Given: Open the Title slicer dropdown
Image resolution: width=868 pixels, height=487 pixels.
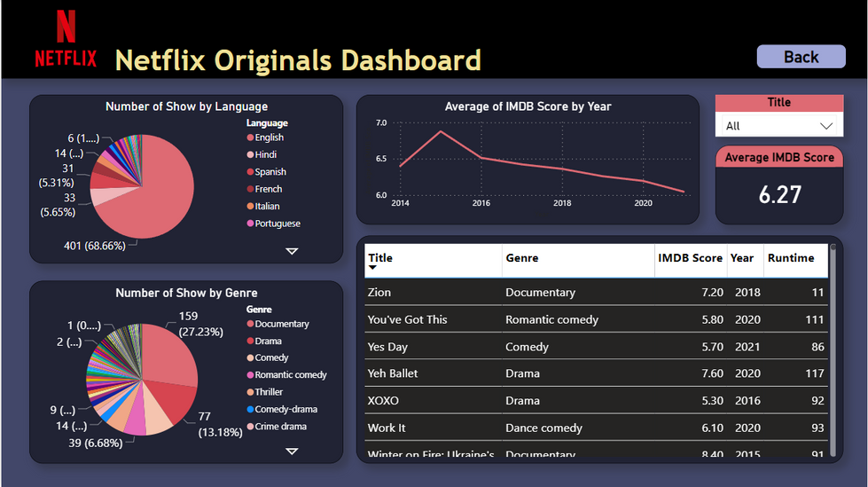Looking at the screenshot, I should click(x=778, y=126).
